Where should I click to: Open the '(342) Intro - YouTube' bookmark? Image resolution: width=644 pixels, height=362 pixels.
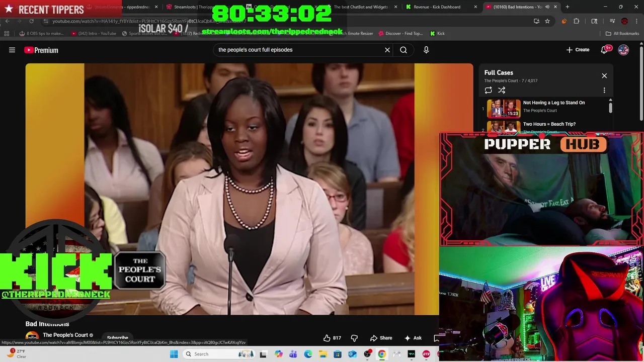click(94, 34)
